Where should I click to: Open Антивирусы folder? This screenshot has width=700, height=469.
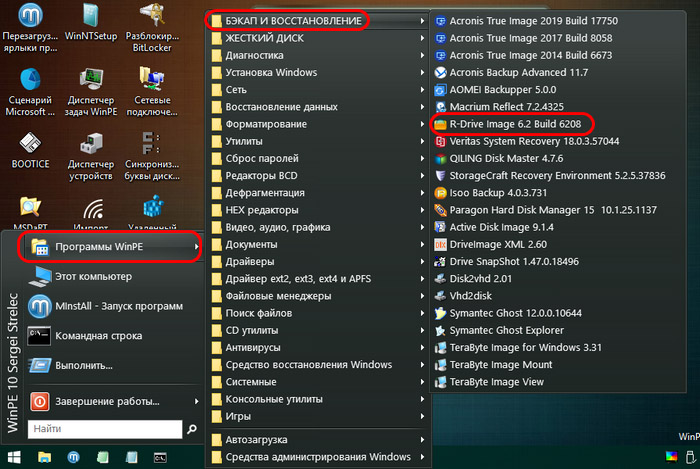coord(318,347)
